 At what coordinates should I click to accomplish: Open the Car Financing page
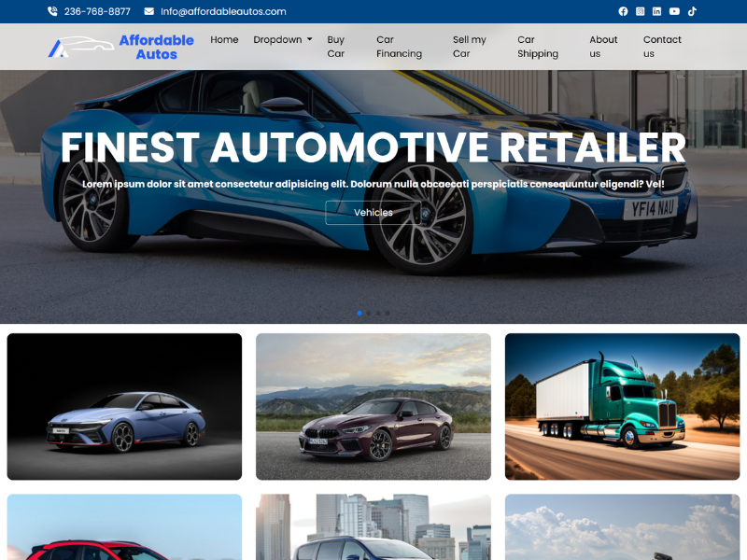(x=399, y=47)
